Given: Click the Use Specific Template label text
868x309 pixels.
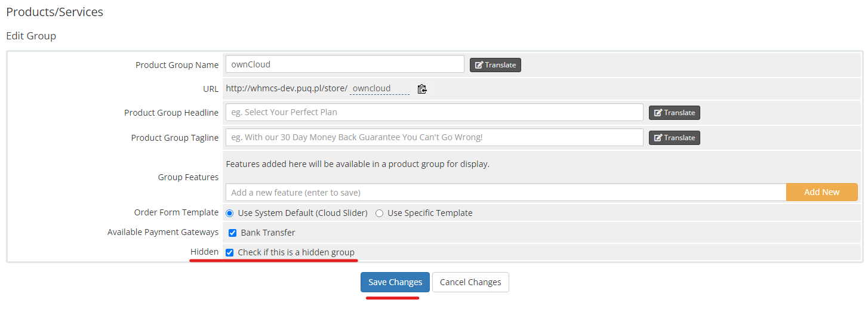Looking at the screenshot, I should 430,213.
